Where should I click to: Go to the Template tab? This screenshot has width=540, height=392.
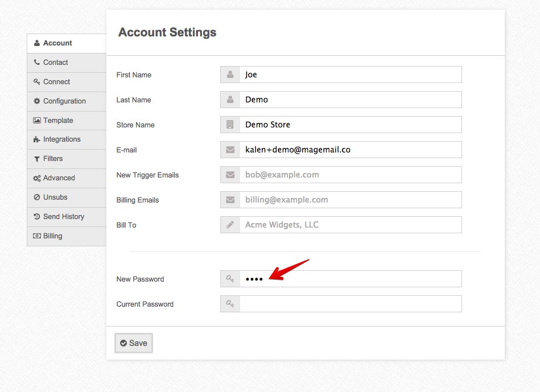pyautogui.click(x=58, y=121)
